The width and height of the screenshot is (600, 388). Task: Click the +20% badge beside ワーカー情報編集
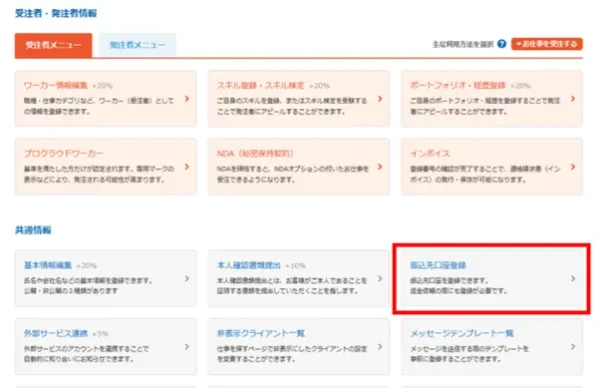(102, 86)
